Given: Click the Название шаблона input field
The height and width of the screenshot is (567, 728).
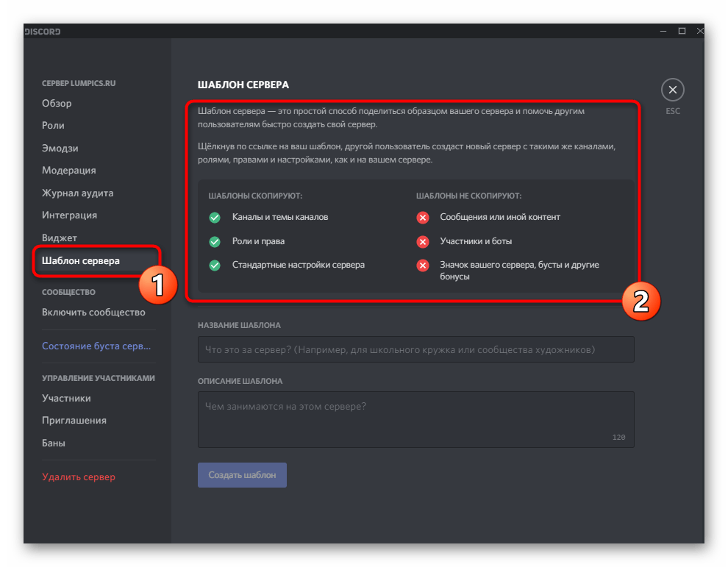Looking at the screenshot, I should click(415, 349).
